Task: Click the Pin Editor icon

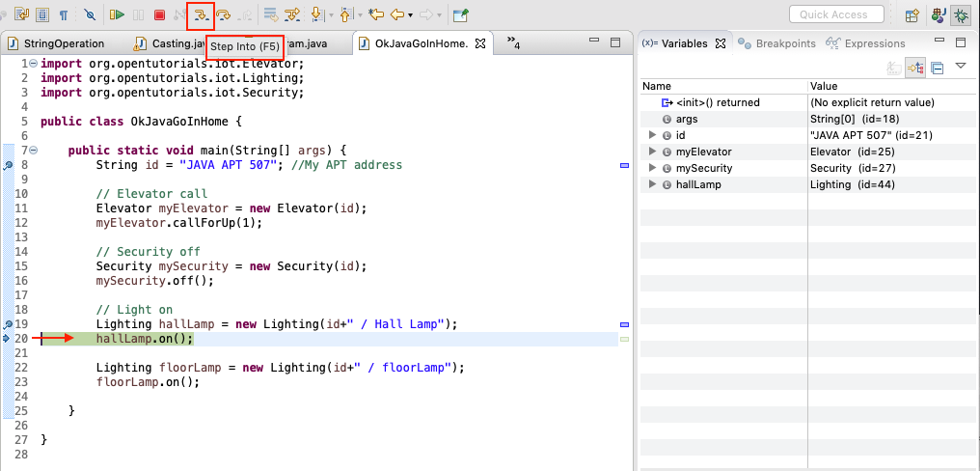Action: [461, 15]
